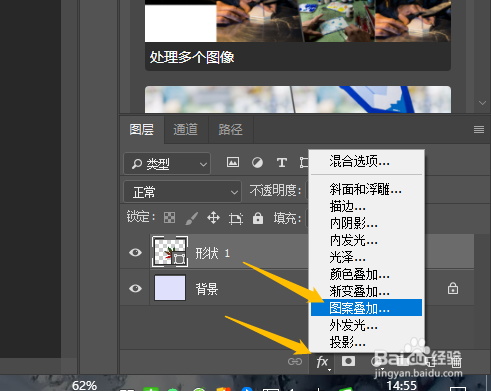This screenshot has height=391, width=491.
Task: Switch to the 路径 tab
Action: click(230, 129)
